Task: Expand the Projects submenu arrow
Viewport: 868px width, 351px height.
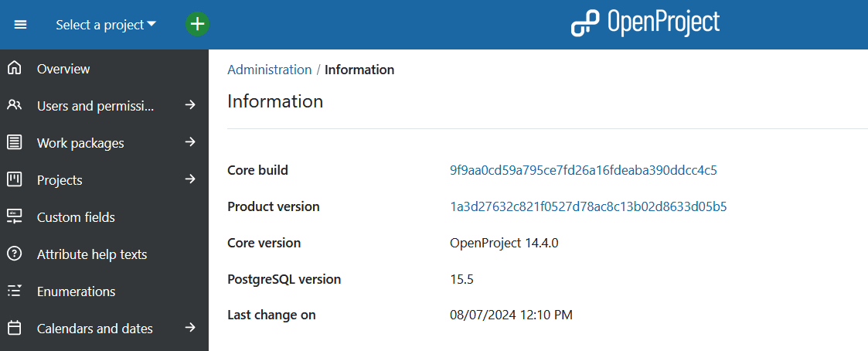Action: click(190, 180)
